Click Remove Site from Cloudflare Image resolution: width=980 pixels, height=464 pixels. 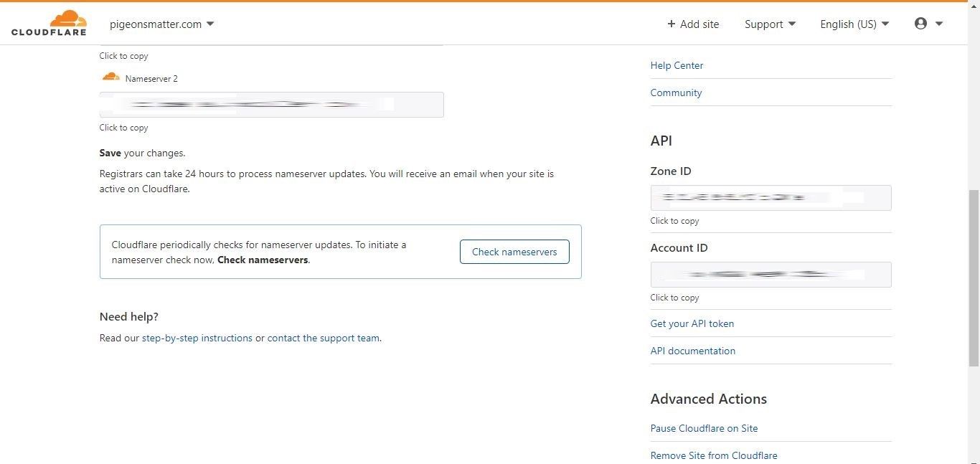pyautogui.click(x=713, y=455)
